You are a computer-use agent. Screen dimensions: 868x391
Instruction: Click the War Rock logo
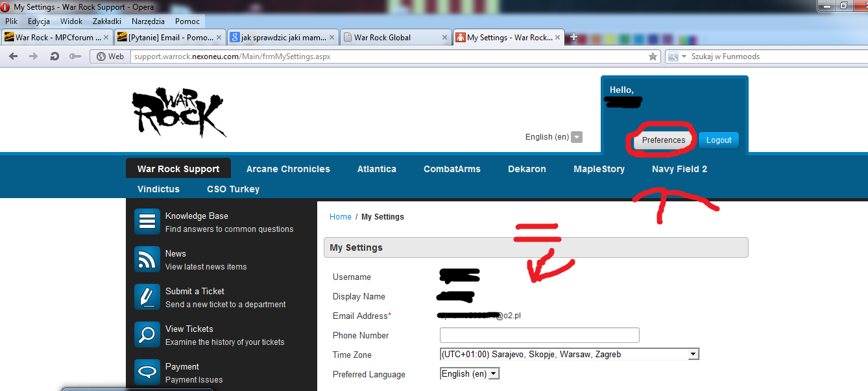180,113
